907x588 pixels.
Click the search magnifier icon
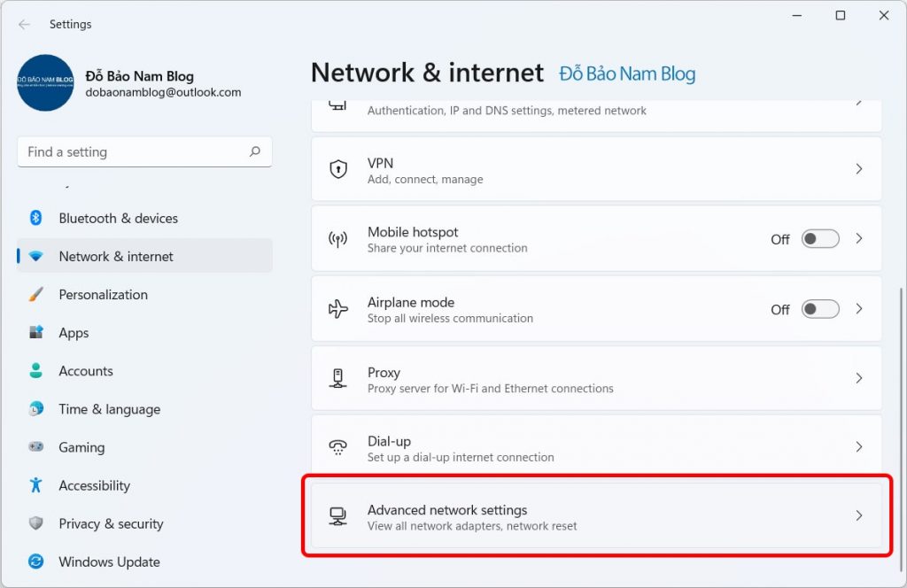tap(254, 151)
